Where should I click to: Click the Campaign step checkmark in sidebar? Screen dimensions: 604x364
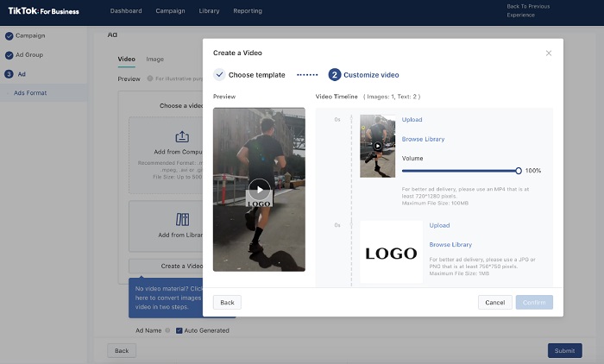(x=9, y=36)
